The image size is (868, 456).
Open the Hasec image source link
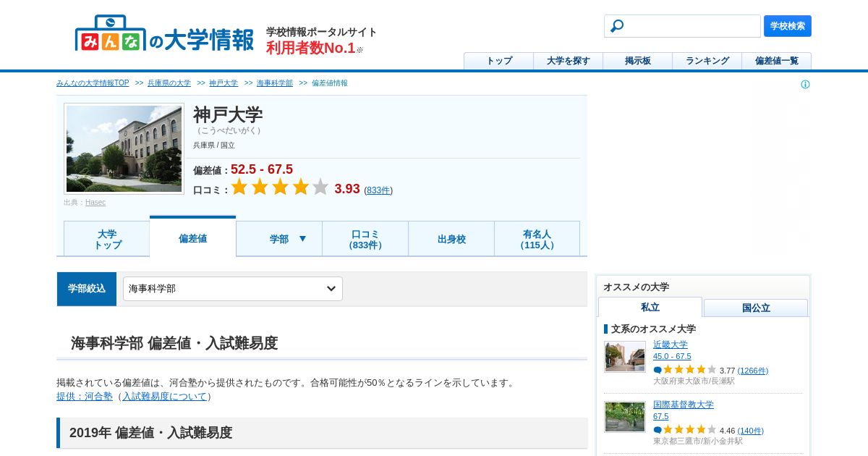pyautogui.click(x=95, y=203)
